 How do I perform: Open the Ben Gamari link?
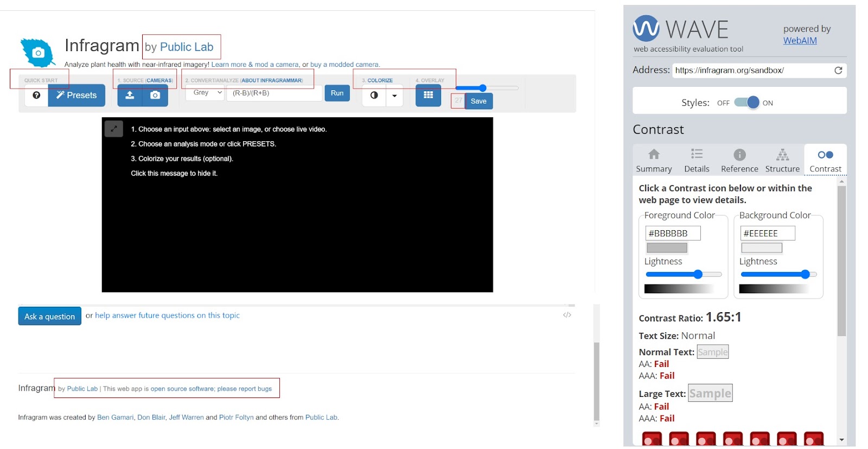tap(115, 418)
